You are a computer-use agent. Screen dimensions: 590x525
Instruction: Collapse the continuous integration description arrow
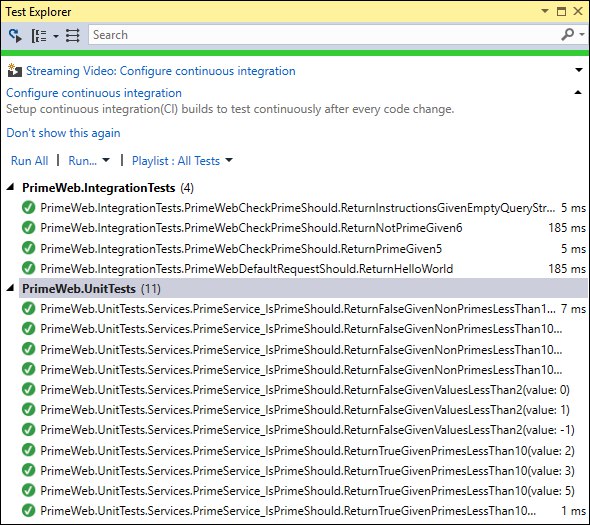click(578, 92)
